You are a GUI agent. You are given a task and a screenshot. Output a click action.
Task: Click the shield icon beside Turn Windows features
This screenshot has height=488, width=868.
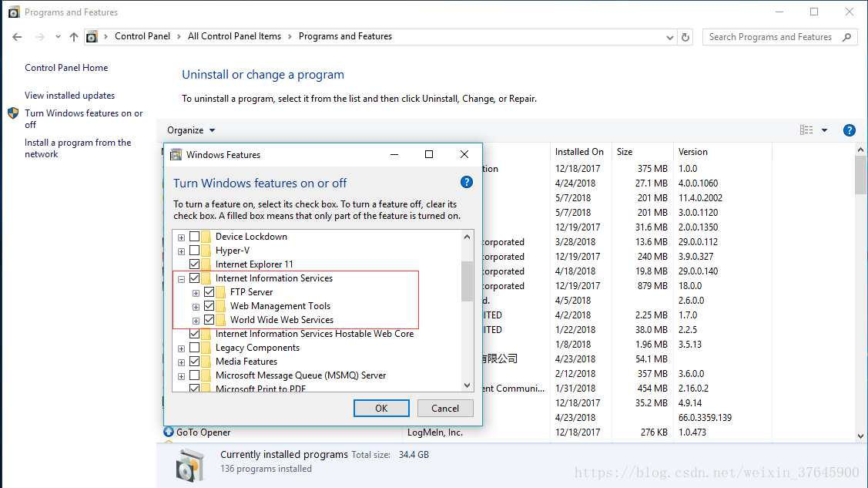pos(13,113)
